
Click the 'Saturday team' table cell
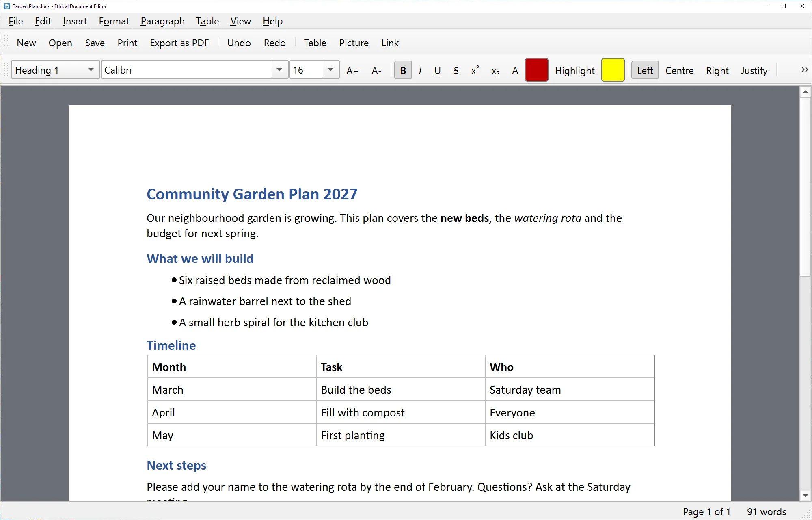(570, 390)
